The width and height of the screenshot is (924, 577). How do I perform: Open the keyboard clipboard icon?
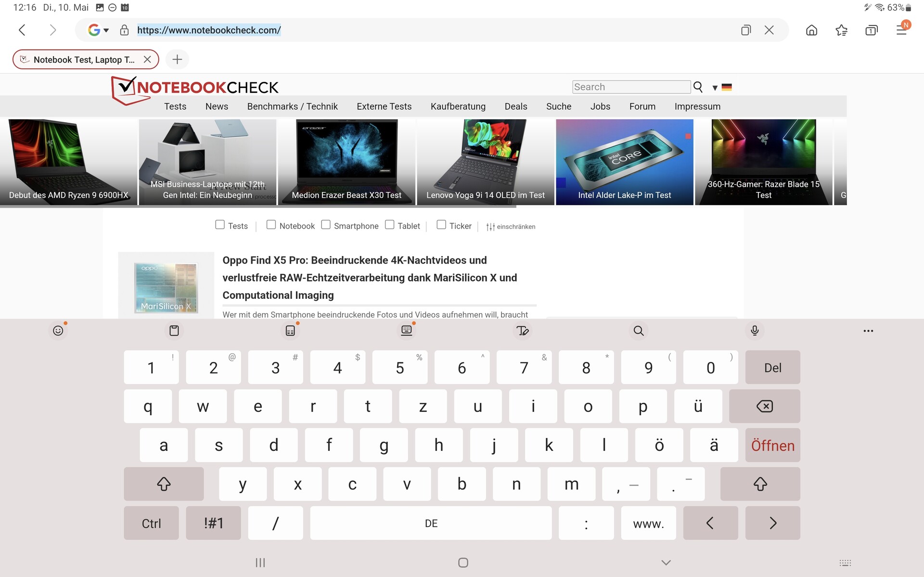(174, 331)
